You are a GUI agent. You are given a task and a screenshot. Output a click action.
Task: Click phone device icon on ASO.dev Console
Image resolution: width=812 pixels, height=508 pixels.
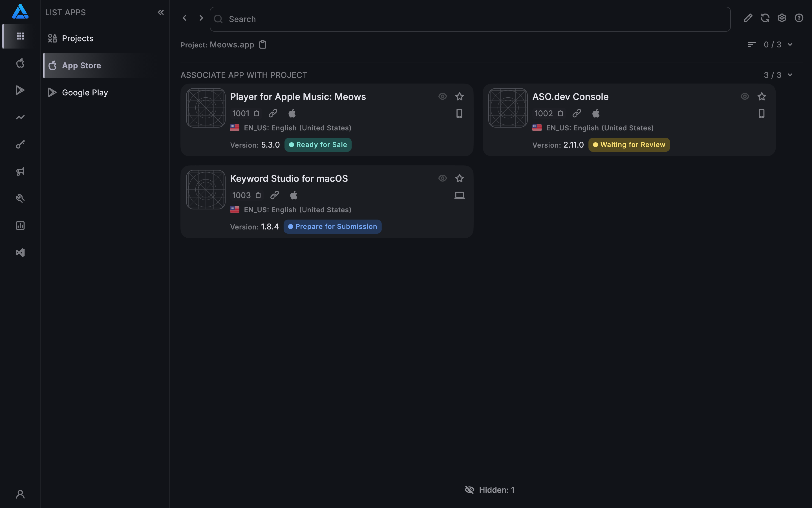click(x=761, y=113)
